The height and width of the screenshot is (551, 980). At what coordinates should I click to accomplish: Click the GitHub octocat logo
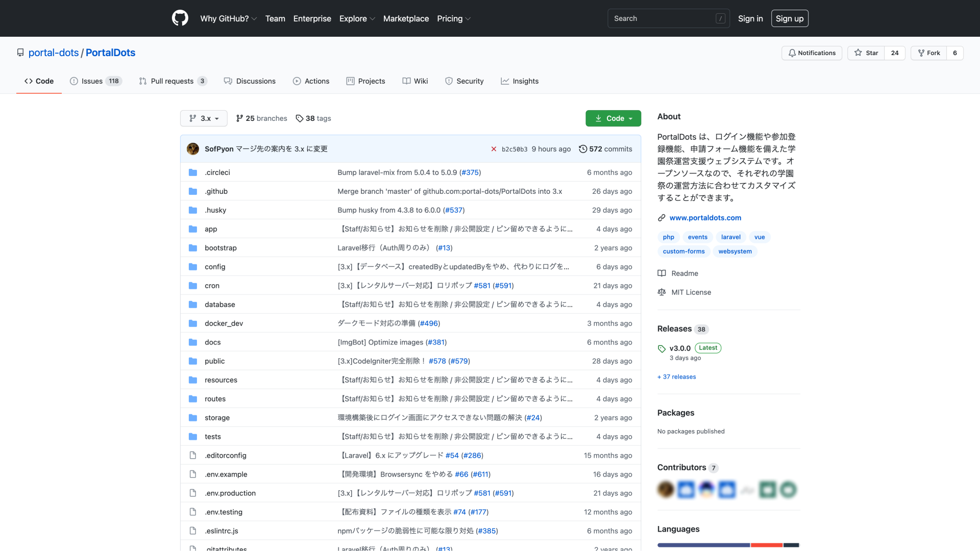point(180,18)
